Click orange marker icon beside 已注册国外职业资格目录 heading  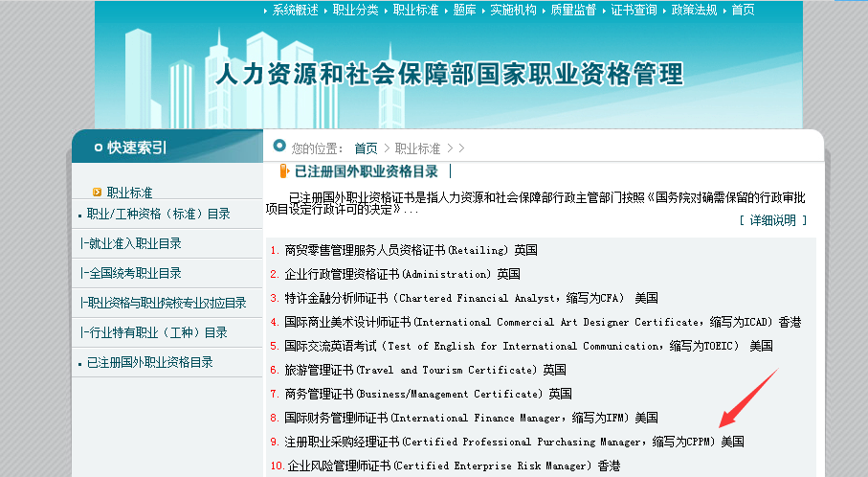[283, 171]
